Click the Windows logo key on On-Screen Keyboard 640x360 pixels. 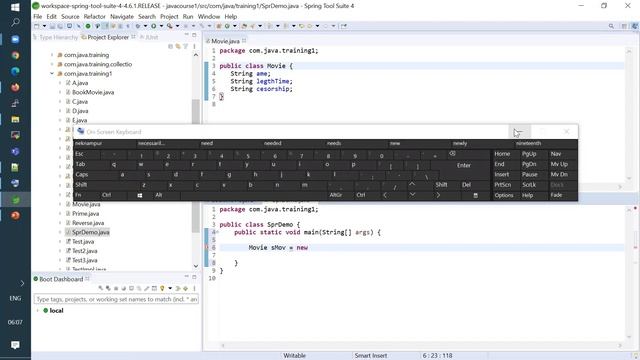click(140, 196)
